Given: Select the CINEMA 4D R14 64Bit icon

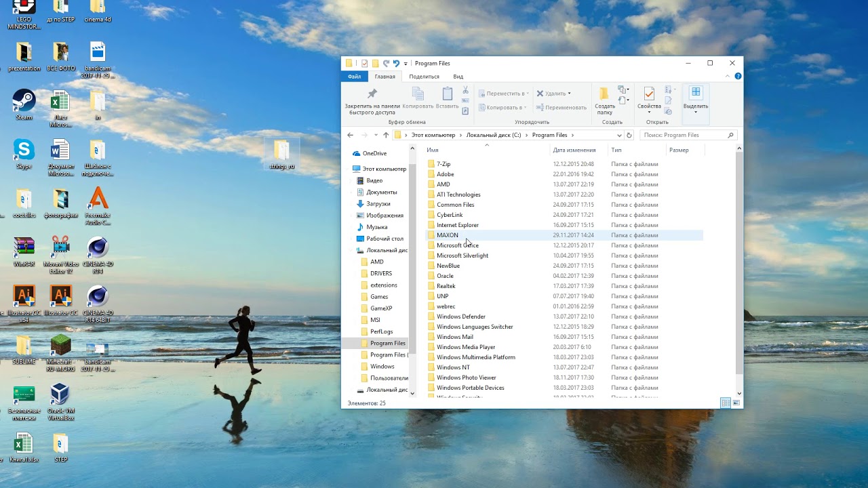Looking at the screenshot, I should pyautogui.click(x=98, y=304).
